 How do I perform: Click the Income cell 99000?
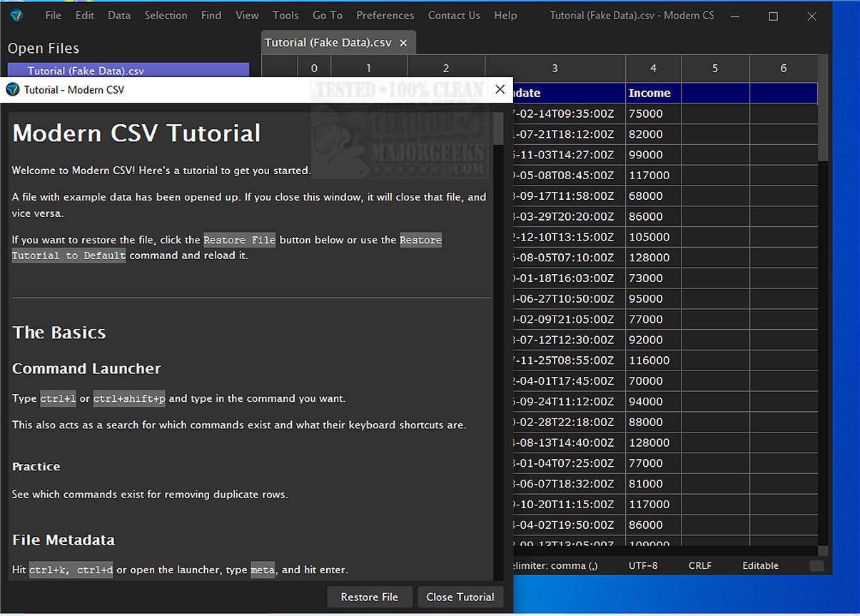[x=653, y=155]
